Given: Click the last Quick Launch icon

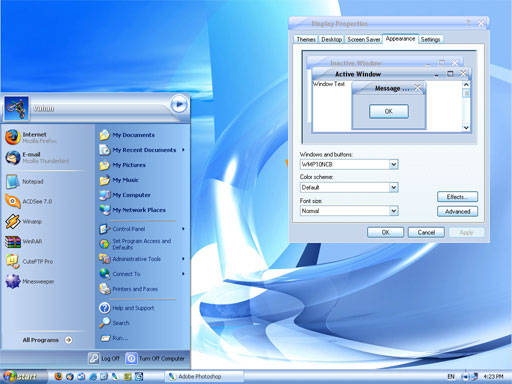Looking at the screenshot, I should pyautogui.click(x=139, y=376).
